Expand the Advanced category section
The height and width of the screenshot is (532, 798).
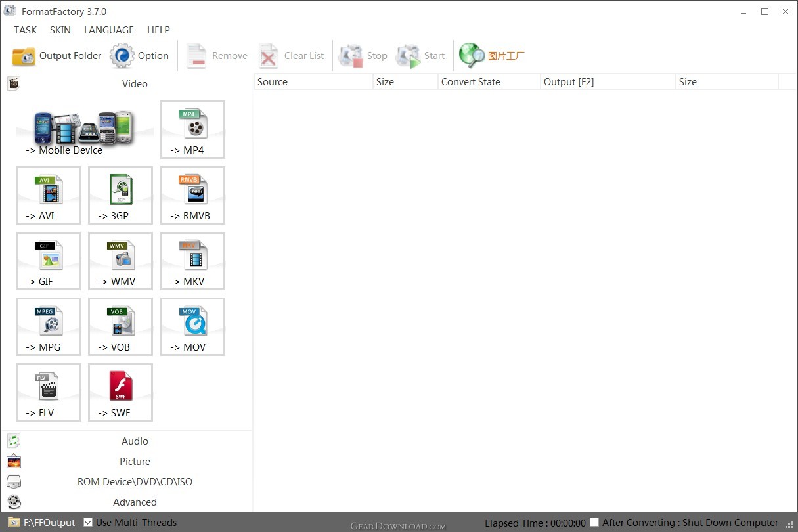pyautogui.click(x=127, y=502)
